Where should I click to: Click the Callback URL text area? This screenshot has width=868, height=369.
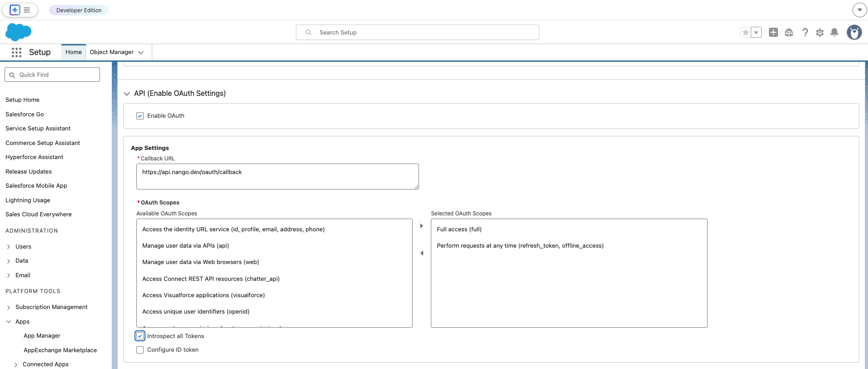[278, 177]
